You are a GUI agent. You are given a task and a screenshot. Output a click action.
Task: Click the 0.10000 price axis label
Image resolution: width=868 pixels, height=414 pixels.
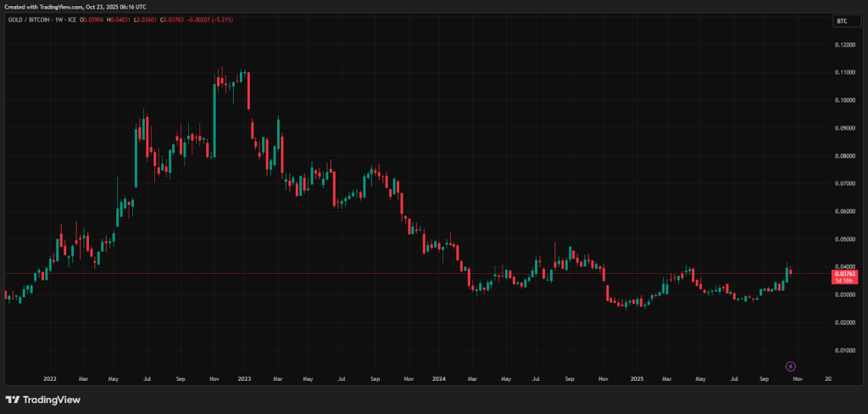[845, 100]
